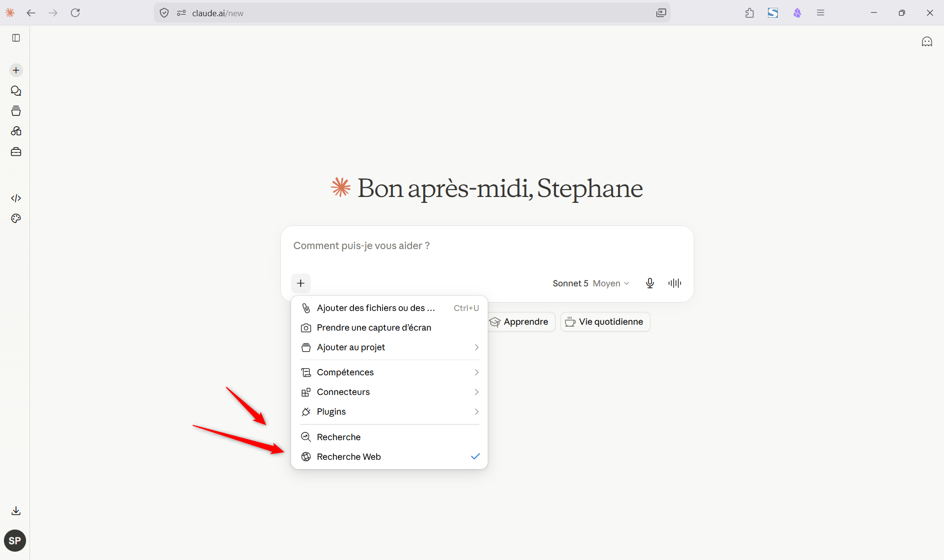Open the browser hamburger menu

(821, 13)
